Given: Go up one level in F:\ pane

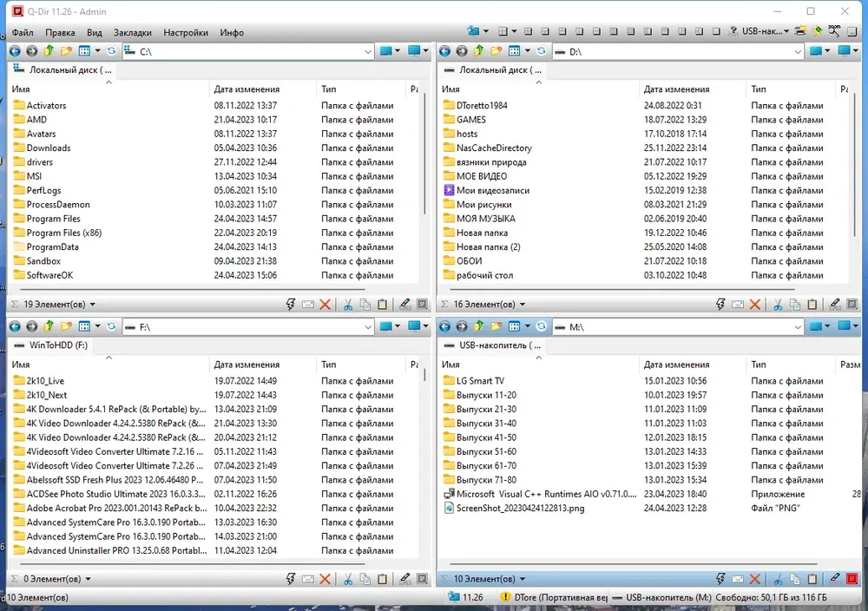Looking at the screenshot, I should 49,326.
